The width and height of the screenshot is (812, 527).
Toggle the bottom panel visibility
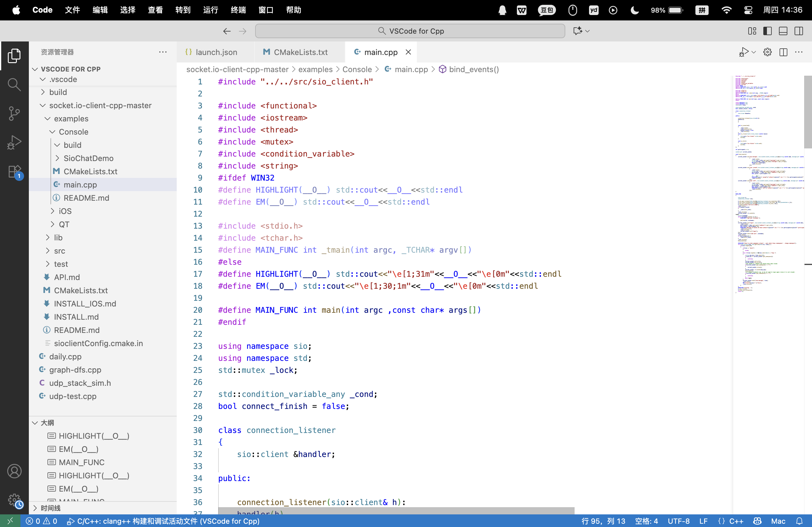coord(783,31)
